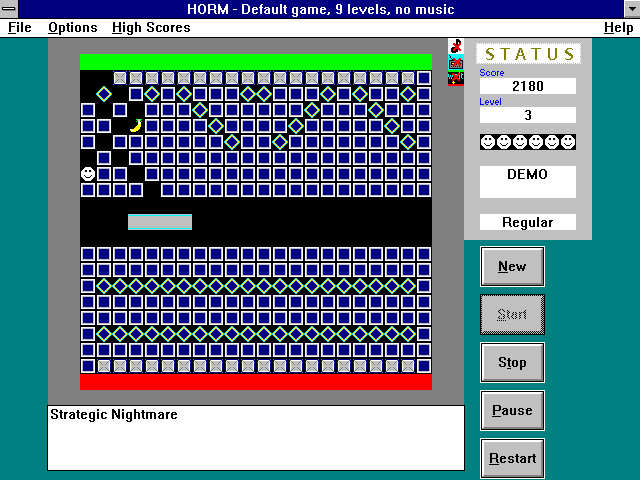640x480 pixels.
Task: Open the Options menu
Action: click(x=73, y=28)
